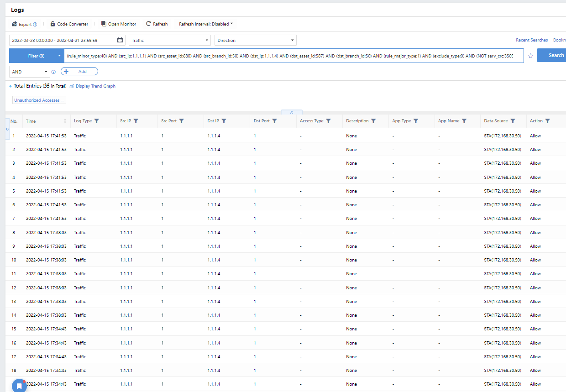This screenshot has height=392, width=566.
Task: Open the Direction dropdown
Action: [255, 40]
